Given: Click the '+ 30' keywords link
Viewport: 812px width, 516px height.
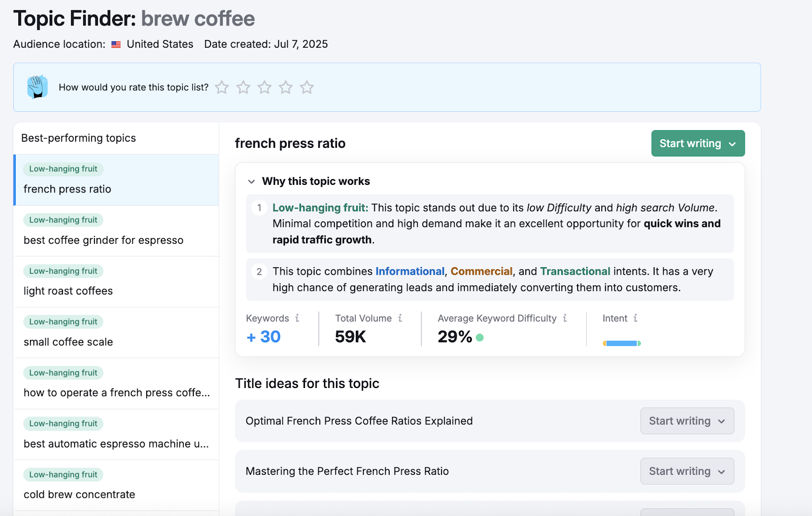Looking at the screenshot, I should point(263,337).
